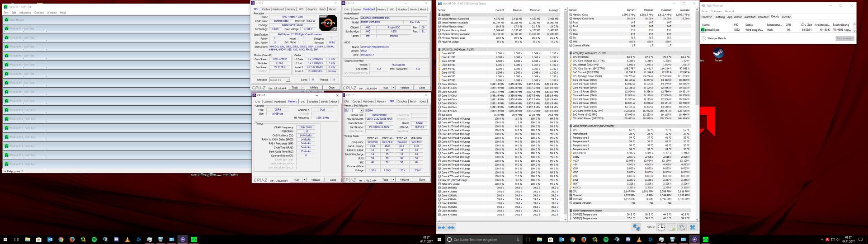Click Validate in CPU-Z Mainboard window
Viewport: 868px width, 244px height.
[x=405, y=88]
